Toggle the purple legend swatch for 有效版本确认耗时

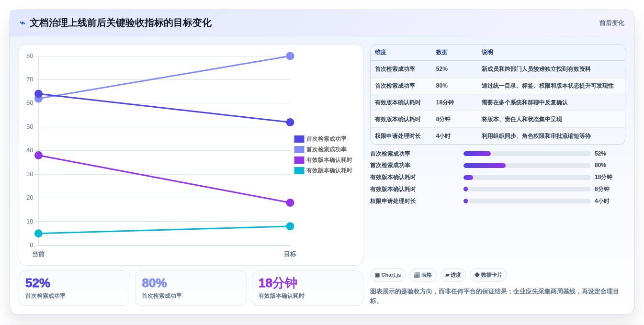tap(299, 160)
